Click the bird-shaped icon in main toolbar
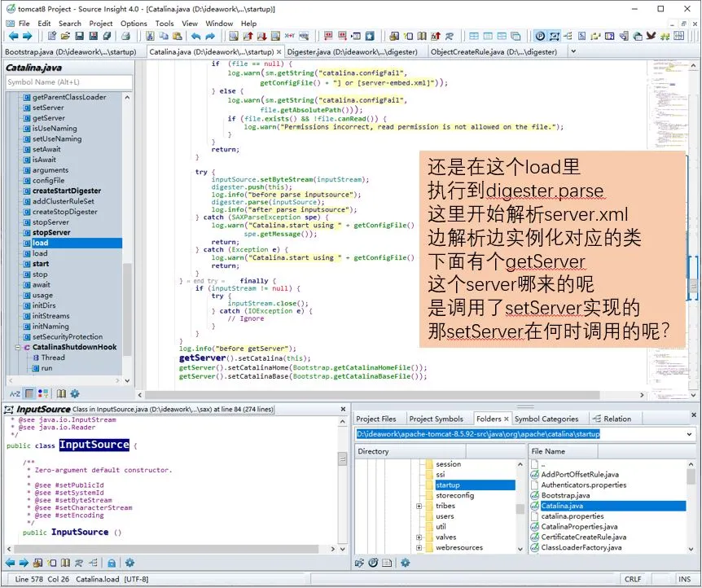Screen dimensions: 702x588 (651, 37)
